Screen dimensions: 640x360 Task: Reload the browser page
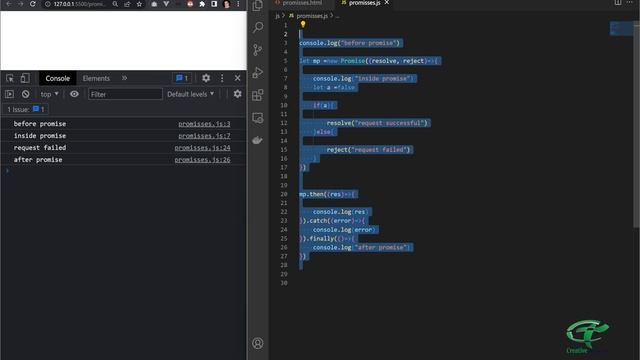tap(33, 4)
